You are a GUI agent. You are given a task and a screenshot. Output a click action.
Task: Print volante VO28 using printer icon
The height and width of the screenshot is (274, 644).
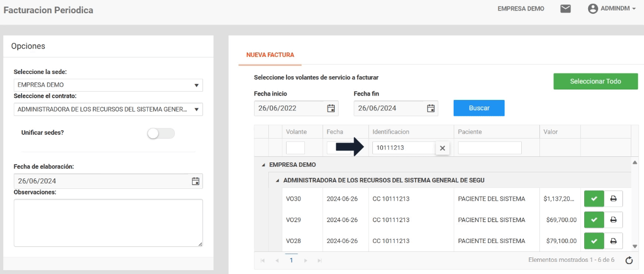coord(613,240)
